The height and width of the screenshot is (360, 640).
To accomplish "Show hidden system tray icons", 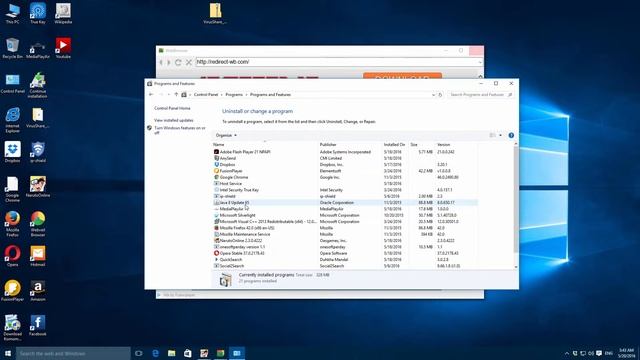I will click(x=567, y=353).
